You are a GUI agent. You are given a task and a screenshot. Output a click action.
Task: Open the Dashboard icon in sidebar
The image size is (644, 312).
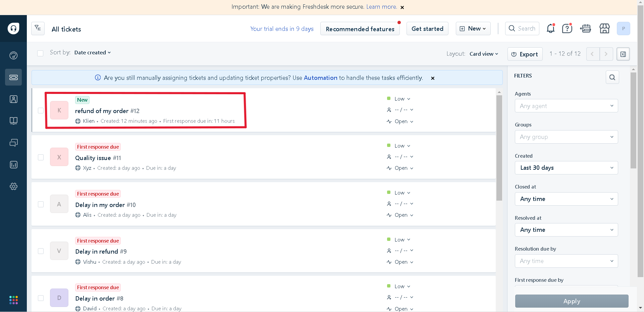(x=13, y=55)
